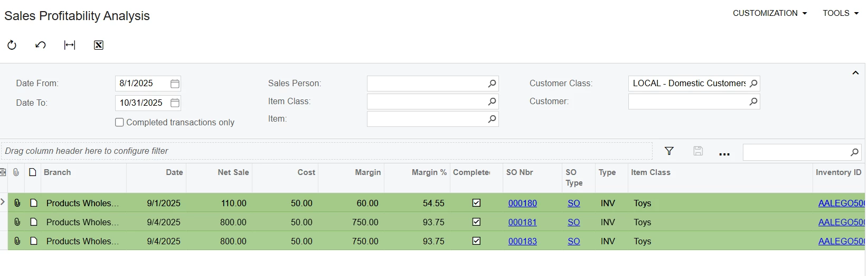The image size is (868, 276).
Task: Click the Customer field lookup magnifier
Action: click(753, 102)
